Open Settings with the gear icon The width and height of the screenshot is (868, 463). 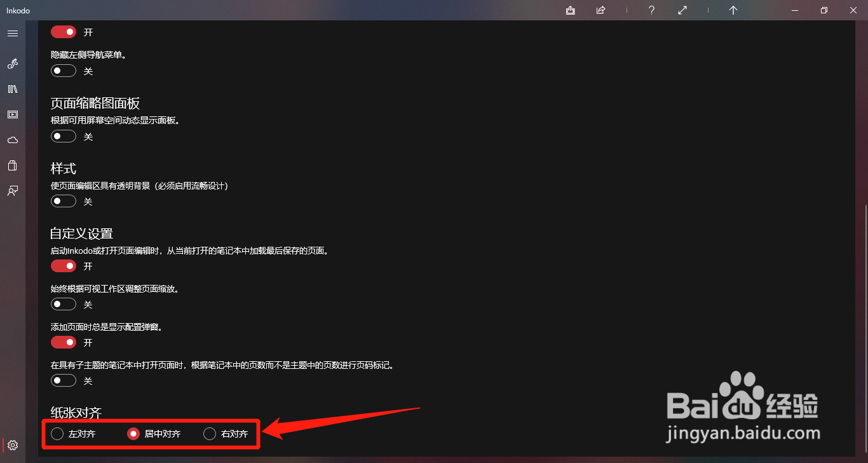tap(12, 446)
